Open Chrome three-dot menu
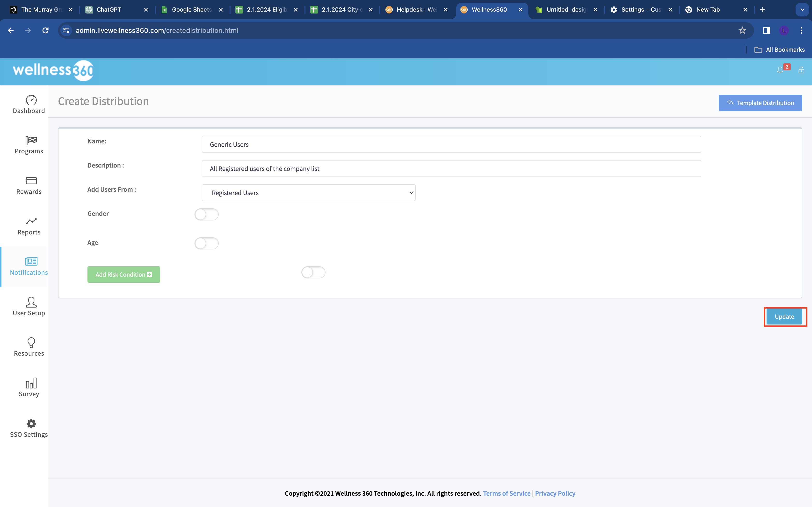This screenshot has height=507, width=812. pyautogui.click(x=801, y=30)
